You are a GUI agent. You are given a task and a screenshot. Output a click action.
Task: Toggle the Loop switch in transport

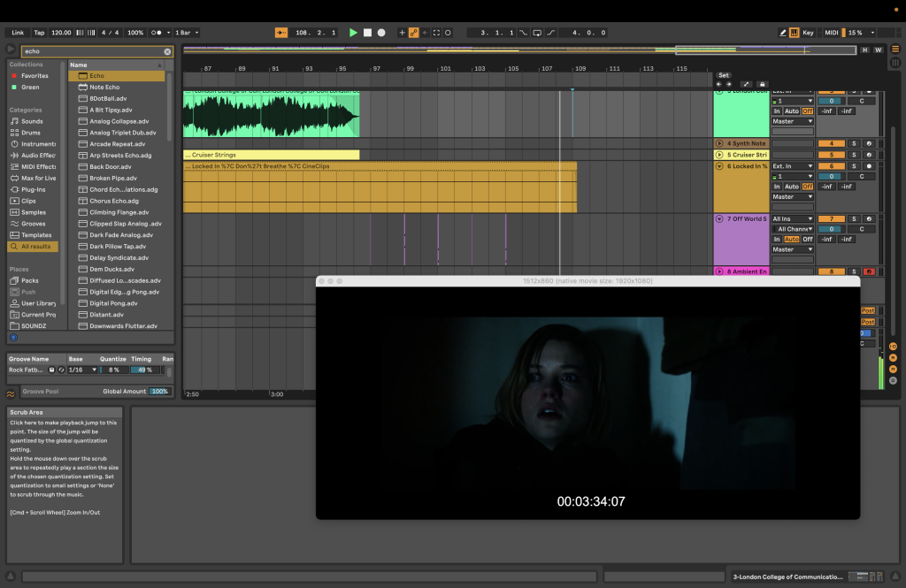click(537, 33)
